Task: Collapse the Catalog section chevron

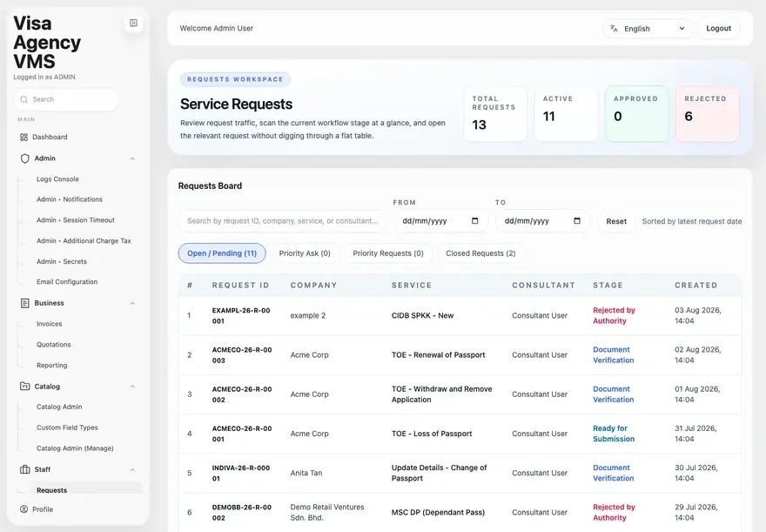Action: point(132,387)
